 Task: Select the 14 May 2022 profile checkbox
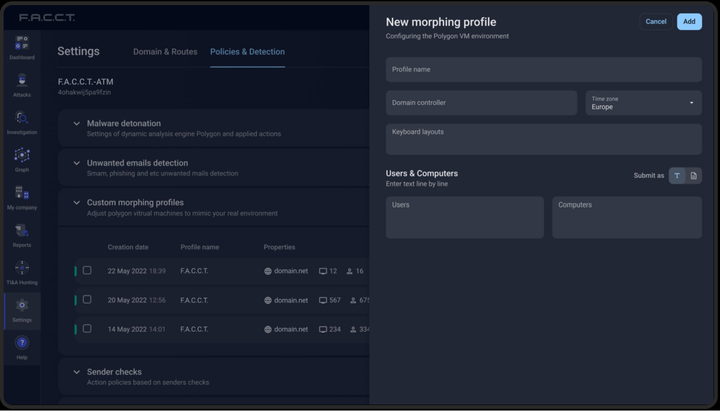coord(87,329)
